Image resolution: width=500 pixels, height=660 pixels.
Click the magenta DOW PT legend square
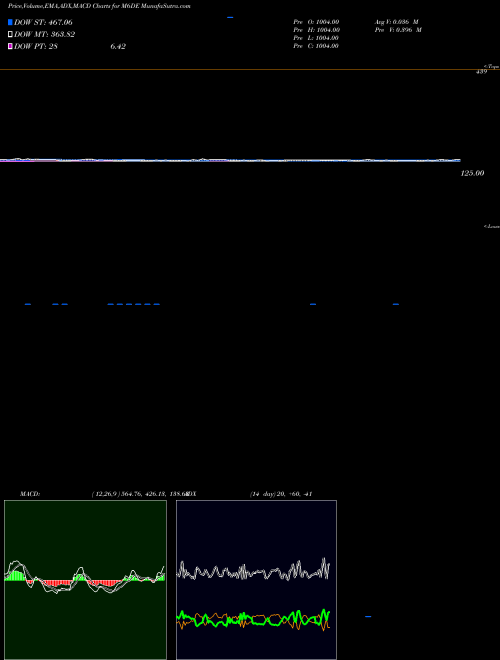10,46
